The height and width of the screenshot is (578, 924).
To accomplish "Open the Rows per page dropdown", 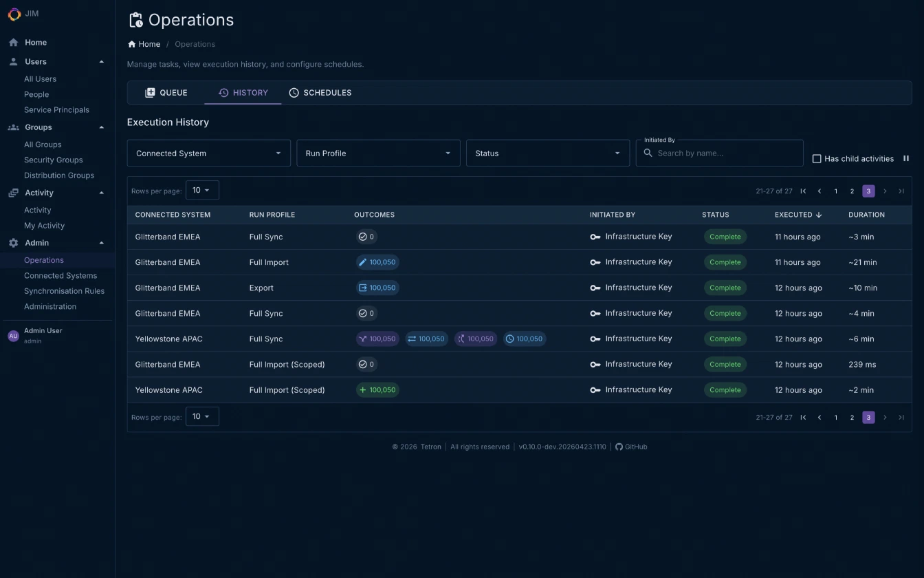I will pos(202,190).
